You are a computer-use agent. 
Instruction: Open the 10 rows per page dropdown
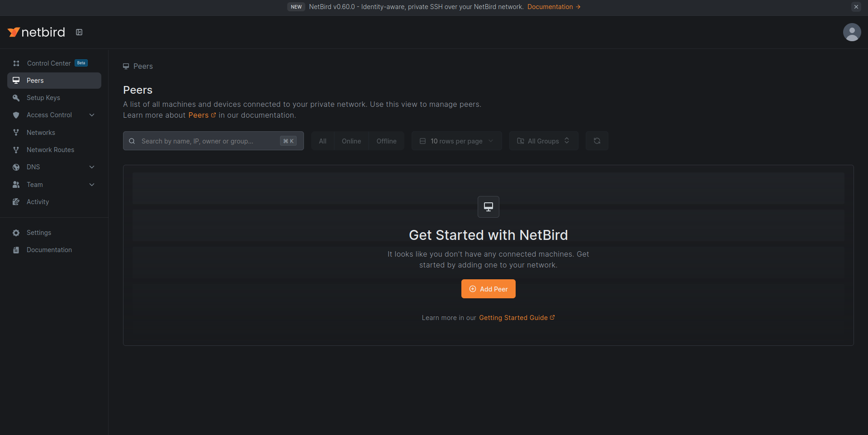[x=456, y=141]
